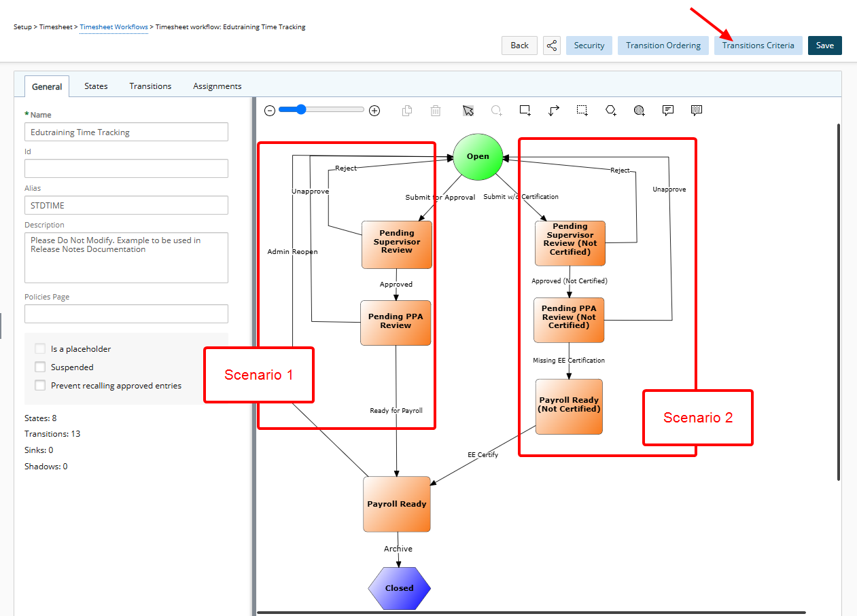Select Payroll Ready (Not Certified) node
The image size is (857, 616).
(x=569, y=406)
